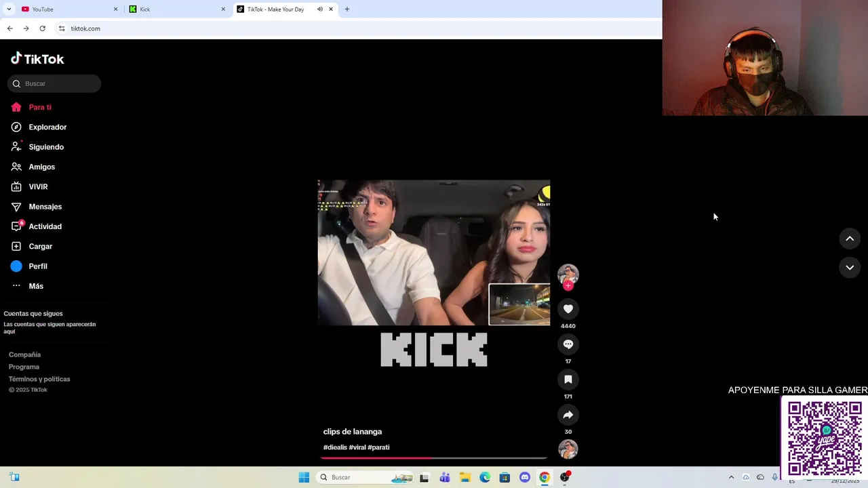Click the microphone tray icon
Viewport: 868px width, 488px height.
[775, 477]
